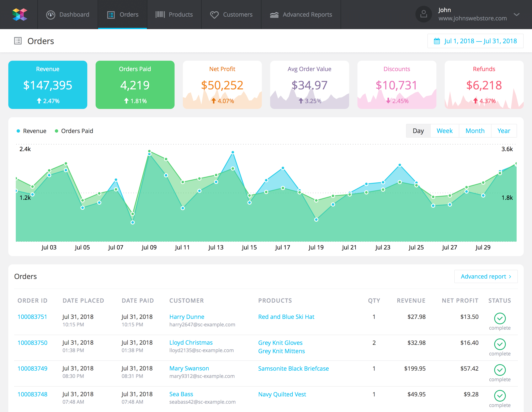Open customer Sea Bass
The image size is (532, 412).
pyautogui.click(x=181, y=394)
